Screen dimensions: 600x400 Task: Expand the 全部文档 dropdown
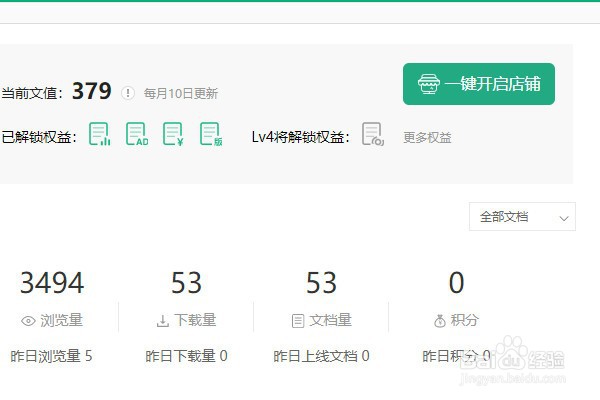pyautogui.click(x=522, y=217)
